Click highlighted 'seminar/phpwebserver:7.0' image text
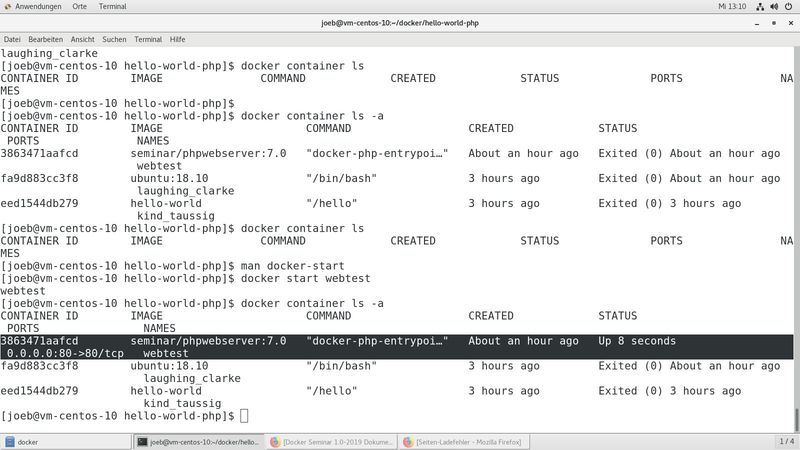 pyautogui.click(x=208, y=341)
